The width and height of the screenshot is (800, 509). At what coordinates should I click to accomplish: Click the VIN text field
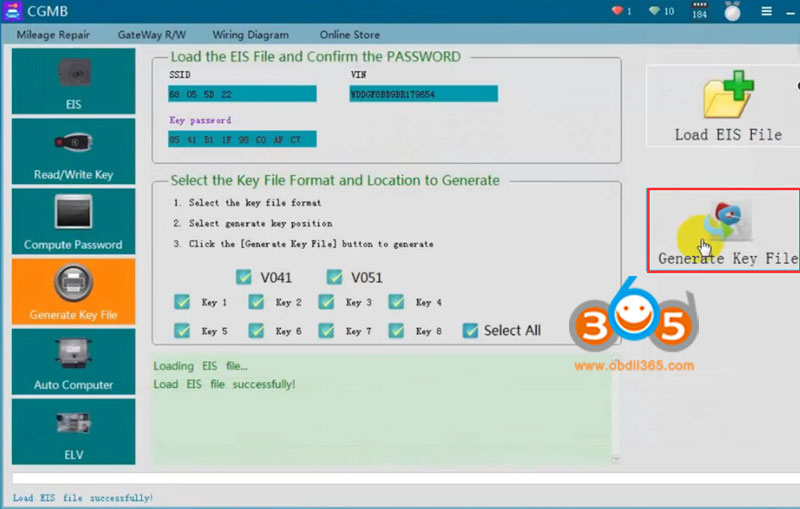pos(423,94)
